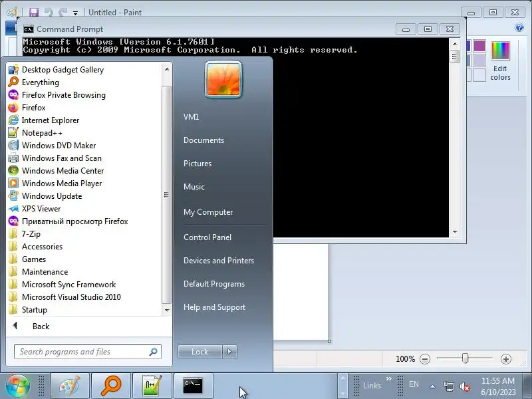Expand the Maintenance folder
Viewport: 532px width, 399px height.
38,272
